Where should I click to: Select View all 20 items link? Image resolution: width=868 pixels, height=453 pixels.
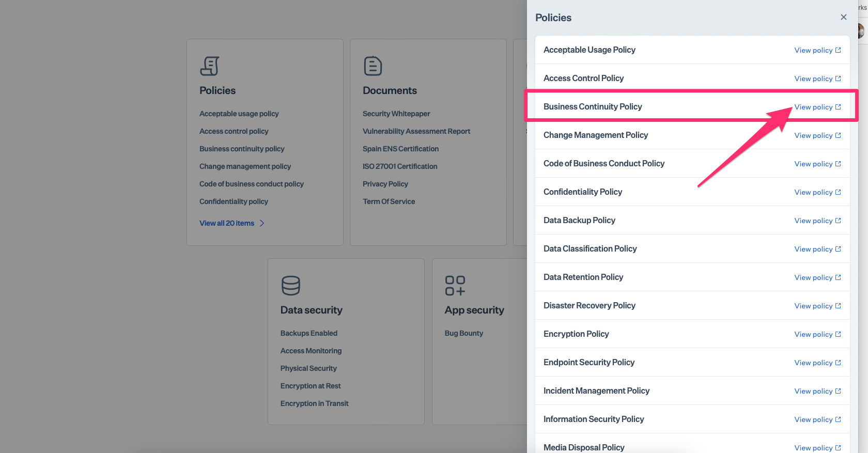point(227,223)
